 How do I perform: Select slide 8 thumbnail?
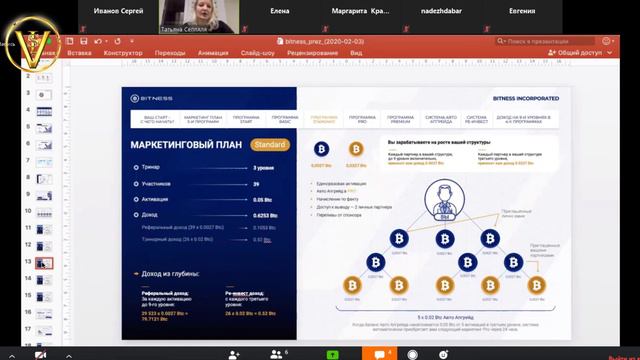coord(44,179)
